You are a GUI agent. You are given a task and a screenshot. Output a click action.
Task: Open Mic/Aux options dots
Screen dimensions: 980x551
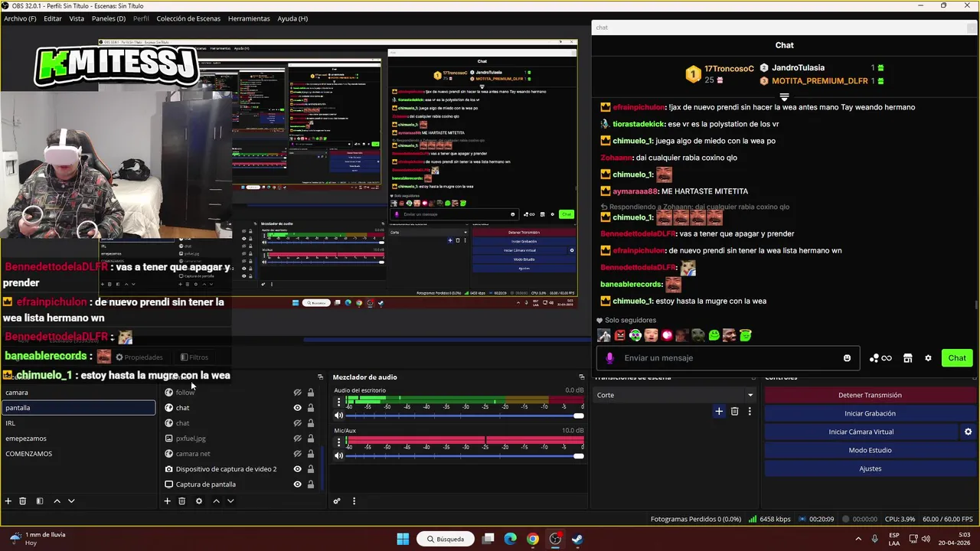[x=339, y=442]
